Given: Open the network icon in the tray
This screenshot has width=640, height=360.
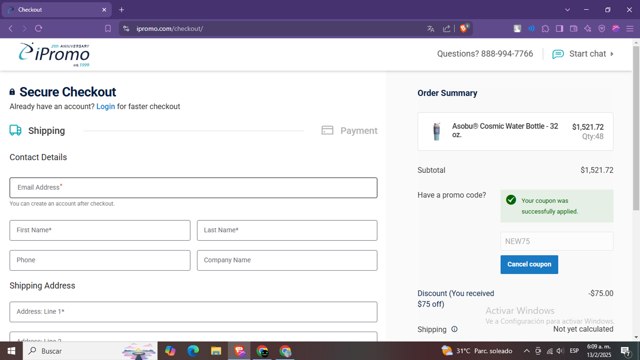Looking at the screenshot, I should [549, 351].
